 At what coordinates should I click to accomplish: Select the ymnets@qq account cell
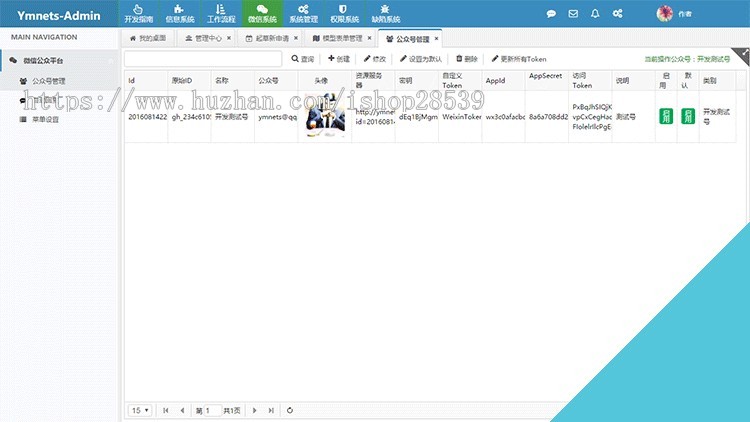pos(276,117)
